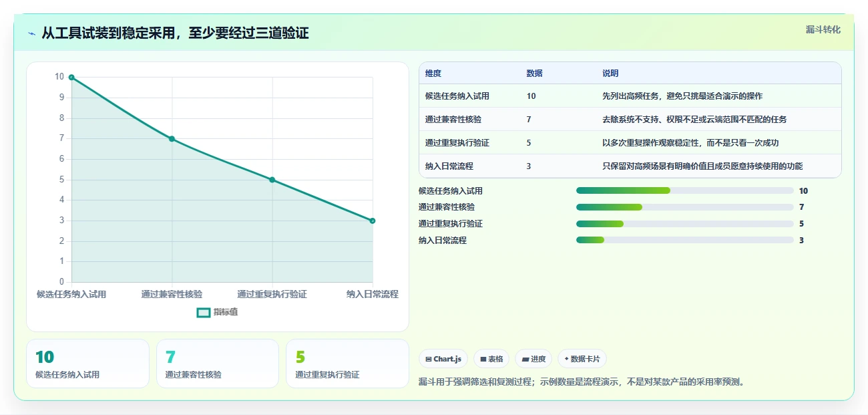Viewport: 868px width, 415px height.
Task: Click the 漏斗转化 label in the header
Action: coord(823,30)
